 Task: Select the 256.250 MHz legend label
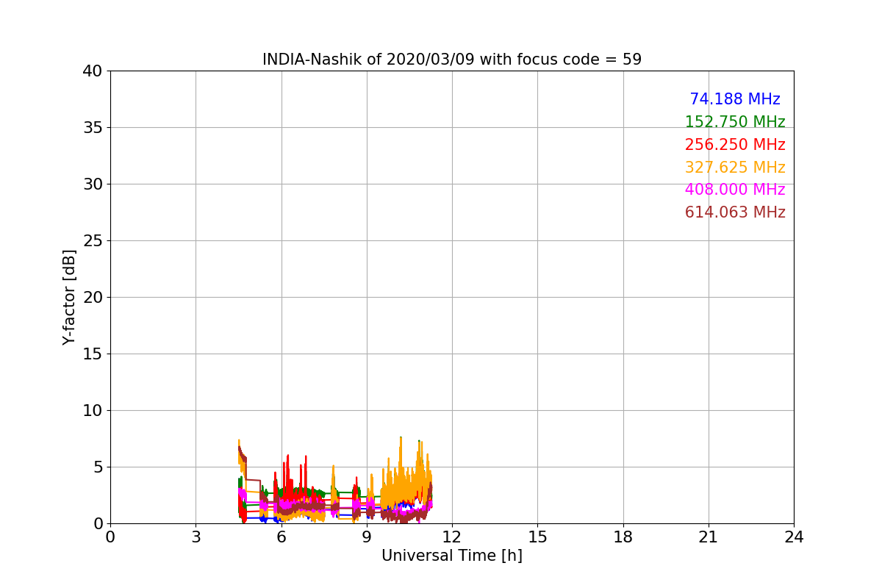point(735,145)
